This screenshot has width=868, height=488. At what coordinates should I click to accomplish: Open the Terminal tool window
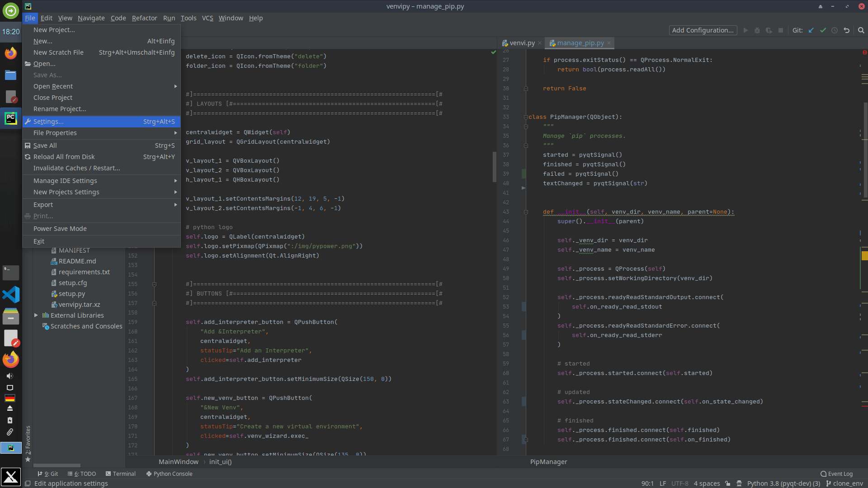click(124, 474)
